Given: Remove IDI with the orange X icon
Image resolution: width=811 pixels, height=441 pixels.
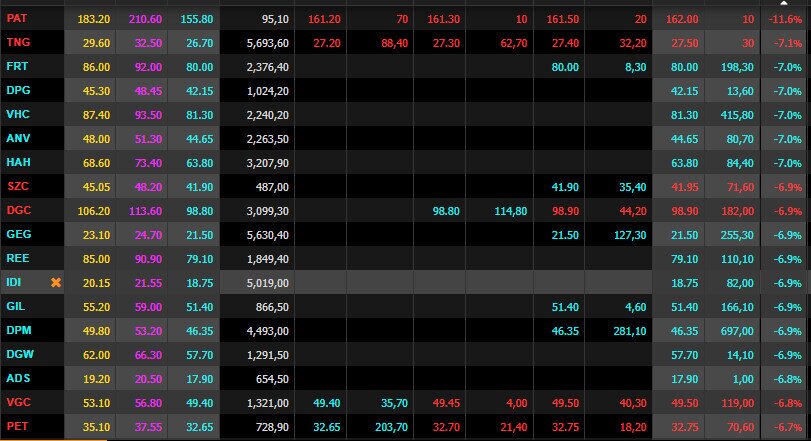Looking at the screenshot, I should point(56,282).
